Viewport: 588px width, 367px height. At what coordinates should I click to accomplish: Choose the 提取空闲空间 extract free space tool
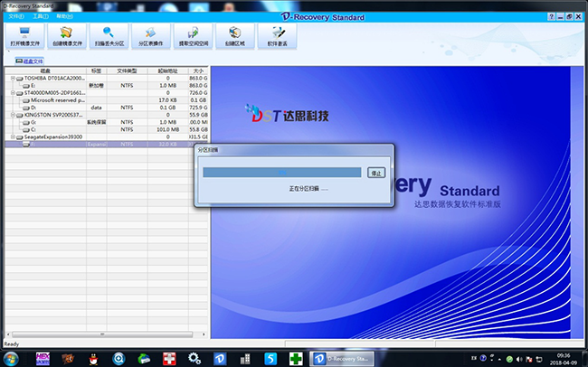click(193, 36)
